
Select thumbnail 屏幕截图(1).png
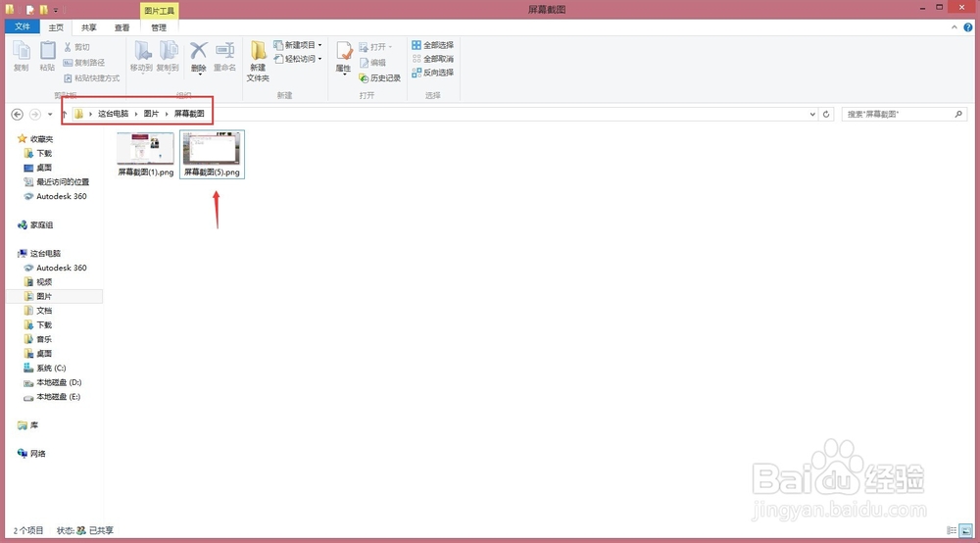[x=146, y=154]
